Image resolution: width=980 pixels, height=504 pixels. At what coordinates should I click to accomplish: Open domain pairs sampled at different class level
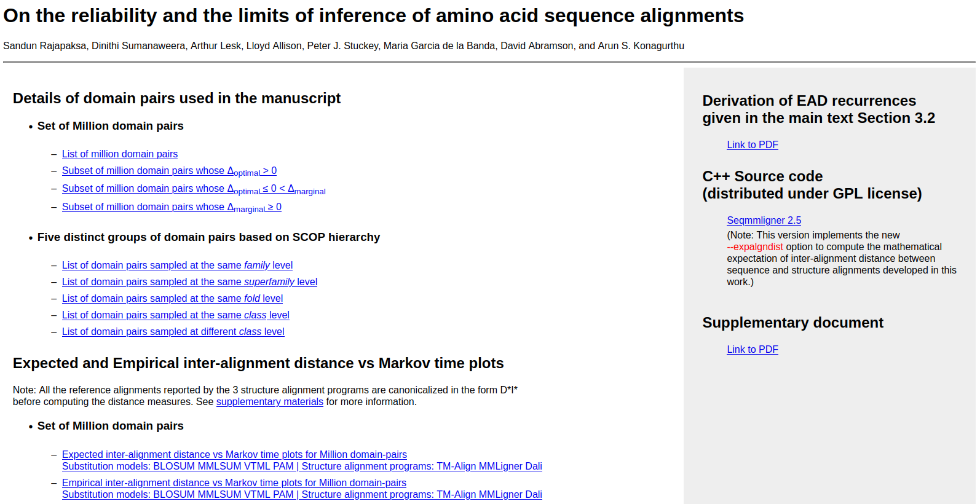(x=173, y=331)
